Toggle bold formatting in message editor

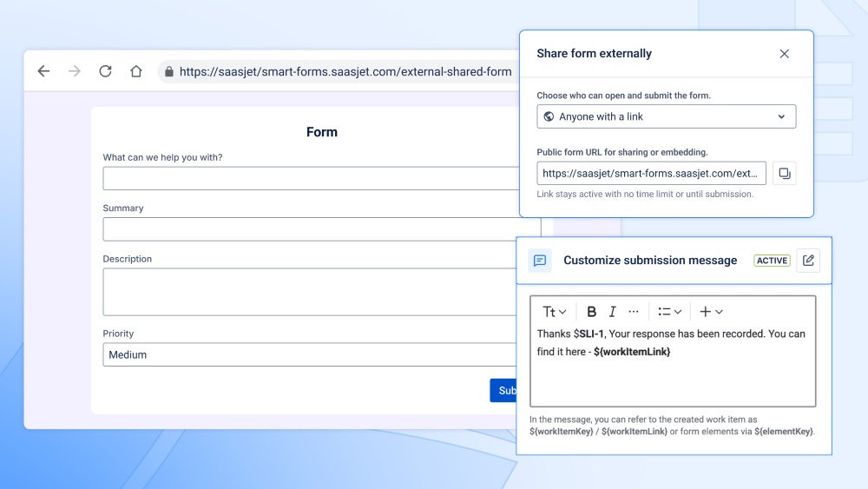pyautogui.click(x=591, y=312)
